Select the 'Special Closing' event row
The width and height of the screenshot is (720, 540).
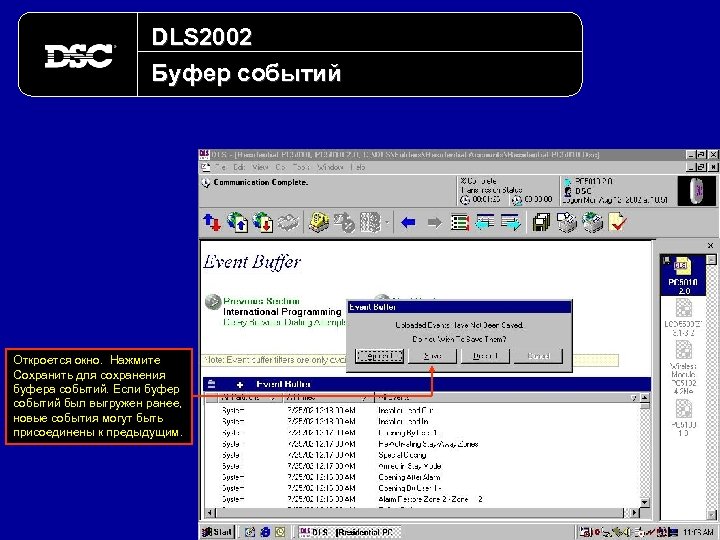pos(422,455)
